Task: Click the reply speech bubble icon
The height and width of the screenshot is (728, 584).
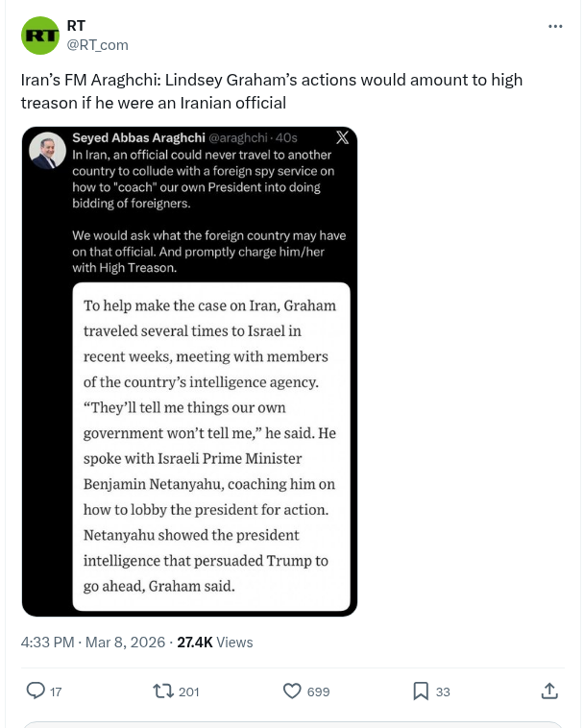Action: click(x=36, y=691)
